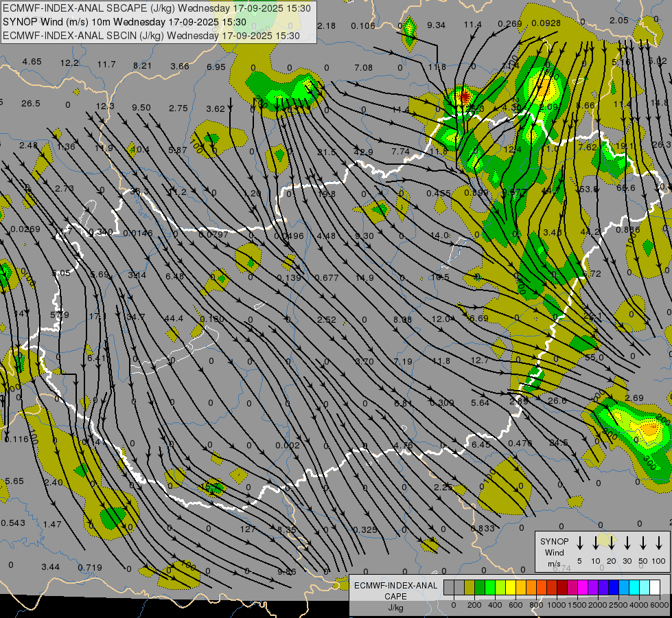
Task: Click the 55.0 station value on map
Action: [x=594, y=357]
